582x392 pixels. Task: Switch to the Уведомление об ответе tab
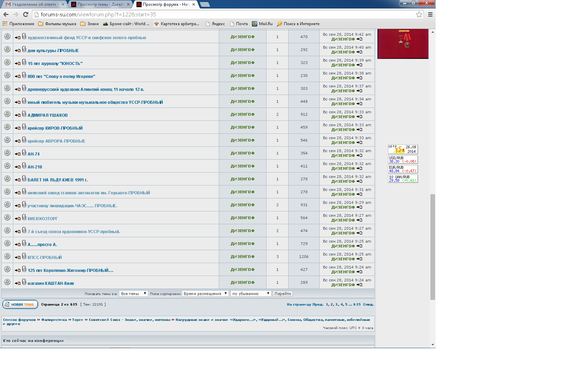(x=34, y=4)
